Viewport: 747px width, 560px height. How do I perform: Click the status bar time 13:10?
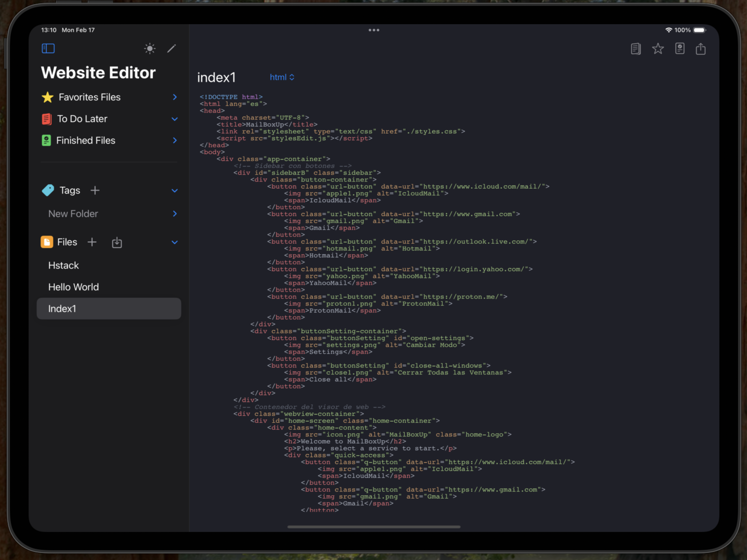pos(49,30)
